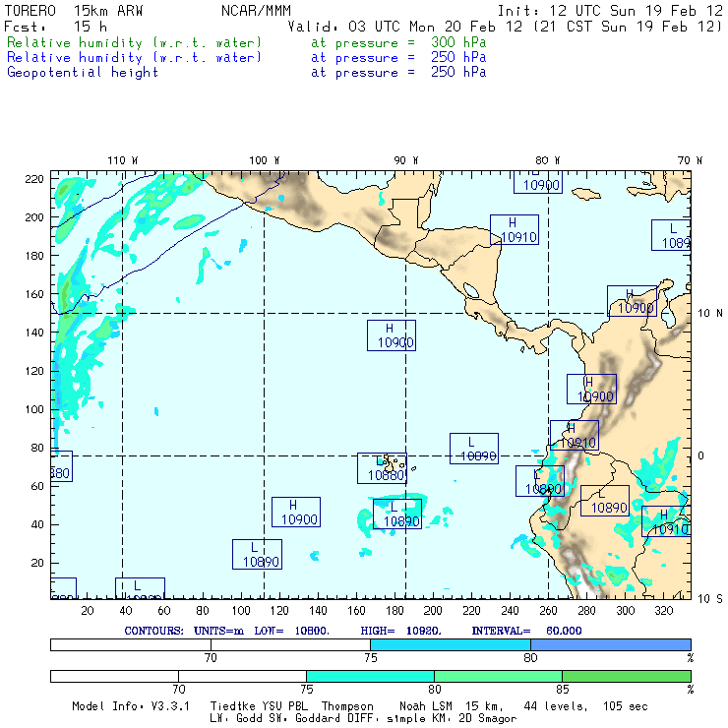Click the 'Thompson' microphysics text
The image size is (728, 728).
coord(347,706)
